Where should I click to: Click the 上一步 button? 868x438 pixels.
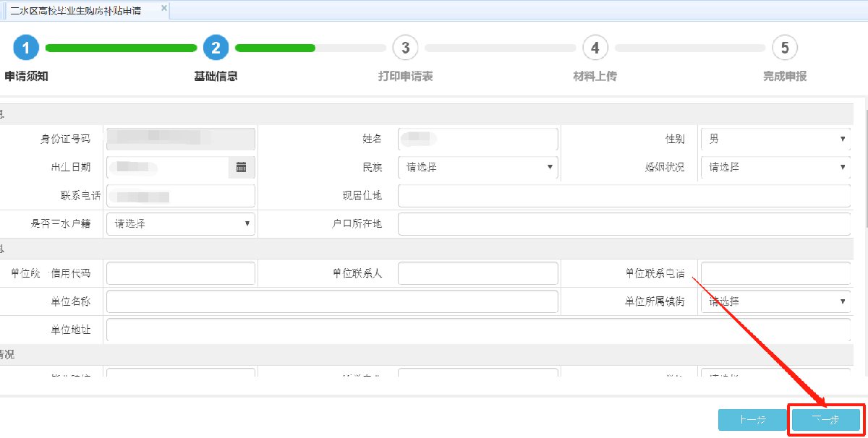(752, 420)
